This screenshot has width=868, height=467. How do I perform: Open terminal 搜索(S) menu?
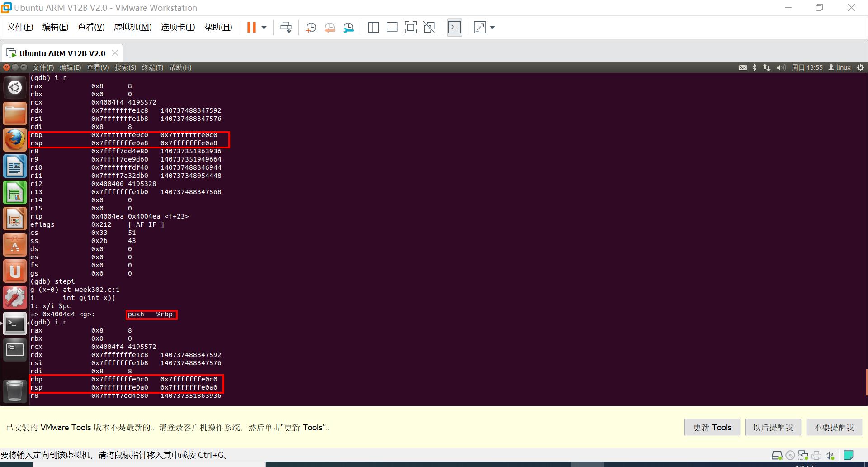[125, 67]
